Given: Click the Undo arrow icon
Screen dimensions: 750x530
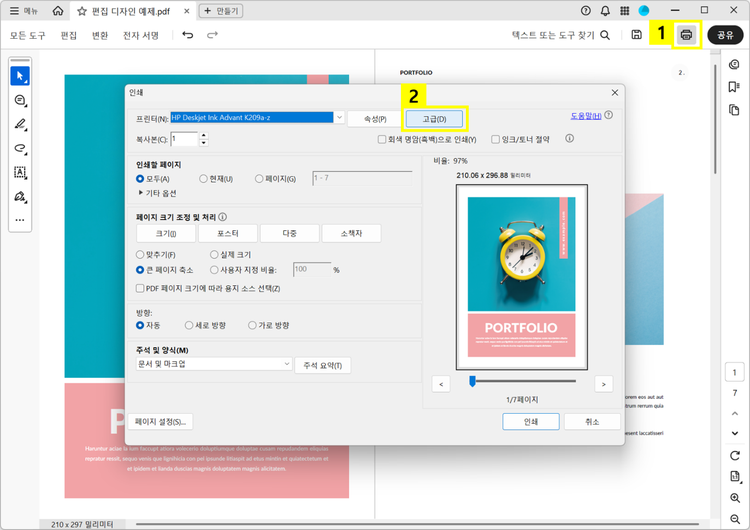Looking at the screenshot, I should [188, 35].
